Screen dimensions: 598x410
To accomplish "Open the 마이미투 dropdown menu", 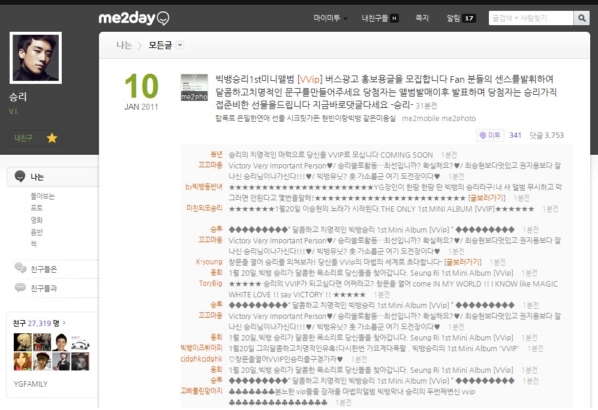I will (330, 18).
